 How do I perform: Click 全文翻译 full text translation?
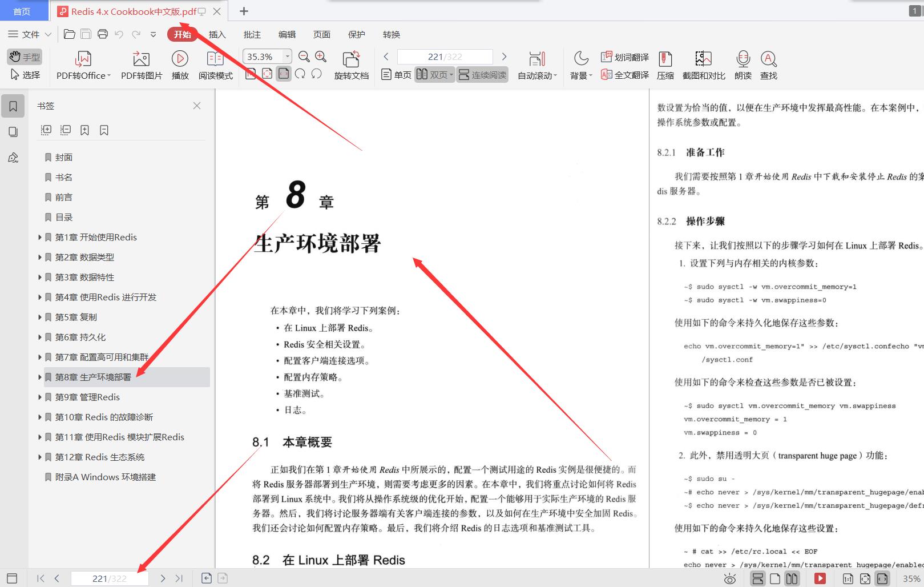pyautogui.click(x=625, y=75)
